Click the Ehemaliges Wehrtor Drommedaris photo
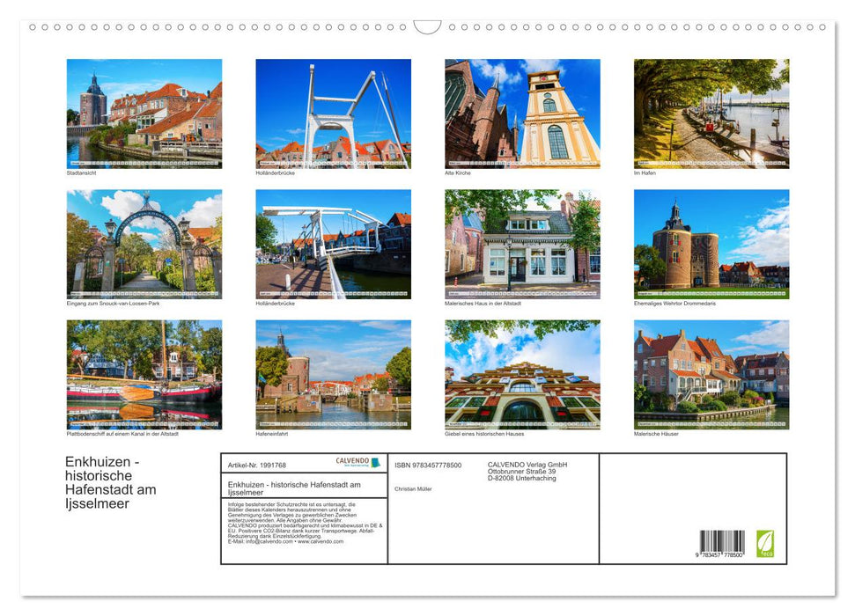Viewport: 855px width, 616px height. [712, 244]
